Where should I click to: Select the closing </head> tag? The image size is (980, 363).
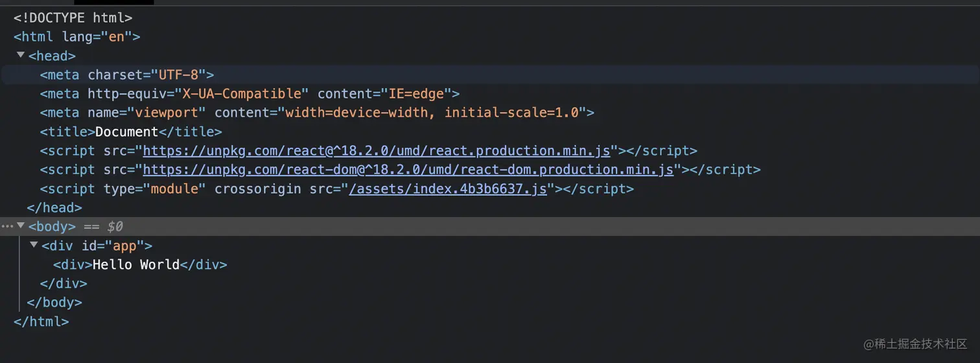pyautogui.click(x=54, y=207)
